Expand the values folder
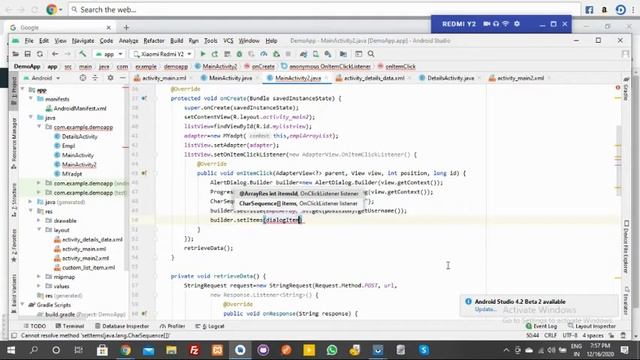 pos(39,286)
